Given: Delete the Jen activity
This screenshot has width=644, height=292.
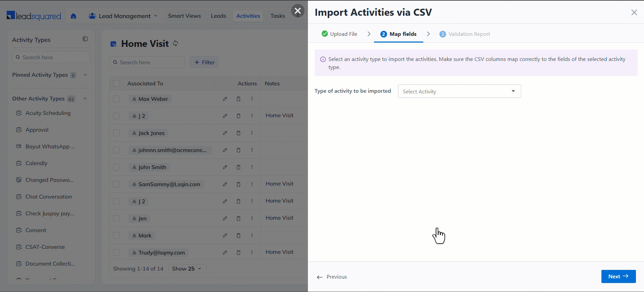Looking at the screenshot, I should [238, 218].
